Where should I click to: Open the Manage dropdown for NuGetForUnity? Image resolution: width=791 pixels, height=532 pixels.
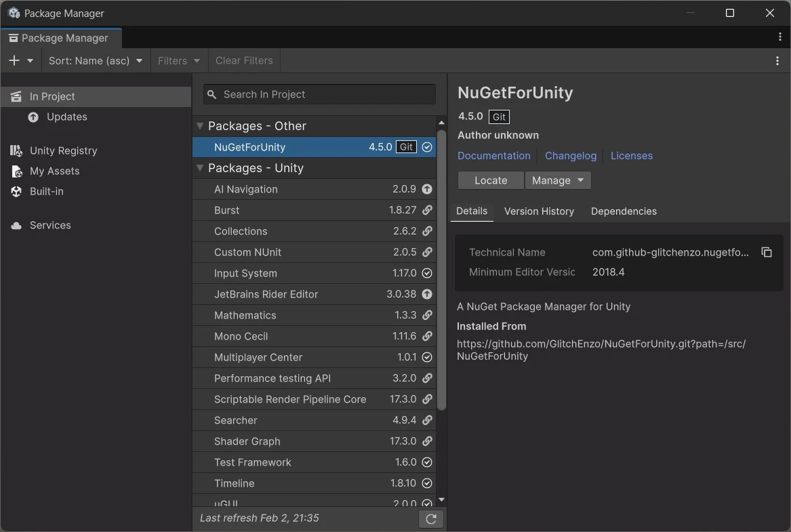tap(558, 180)
